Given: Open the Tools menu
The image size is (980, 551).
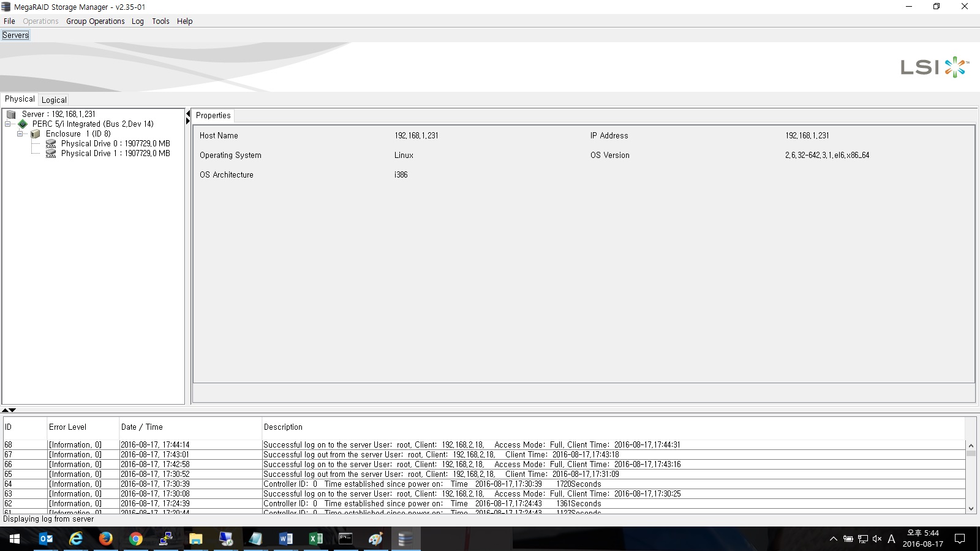Looking at the screenshot, I should click(x=160, y=21).
